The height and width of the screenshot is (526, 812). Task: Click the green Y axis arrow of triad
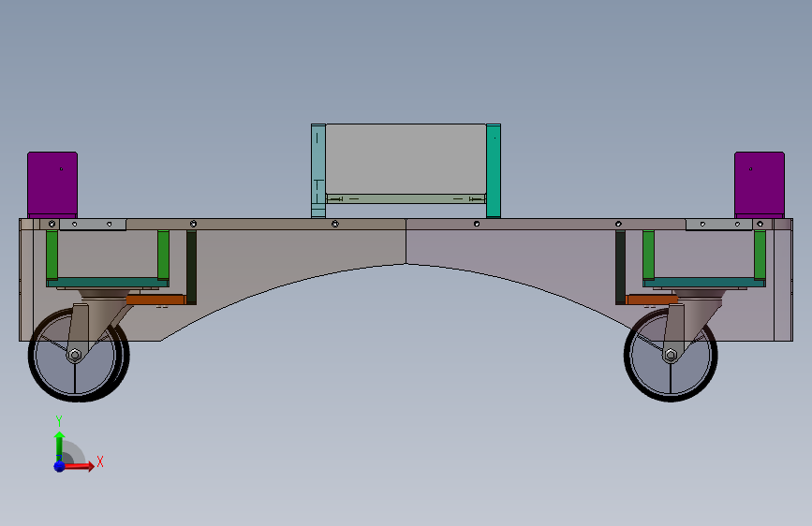click(59, 446)
